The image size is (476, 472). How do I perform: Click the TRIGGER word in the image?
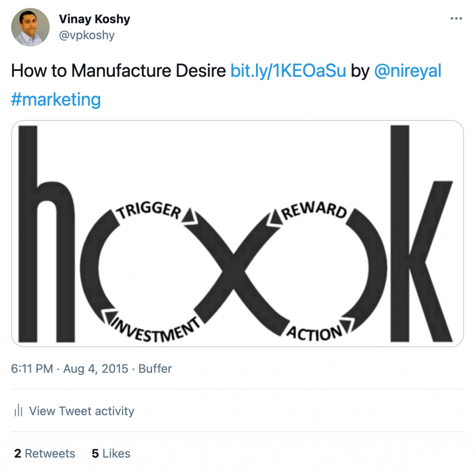point(149,210)
